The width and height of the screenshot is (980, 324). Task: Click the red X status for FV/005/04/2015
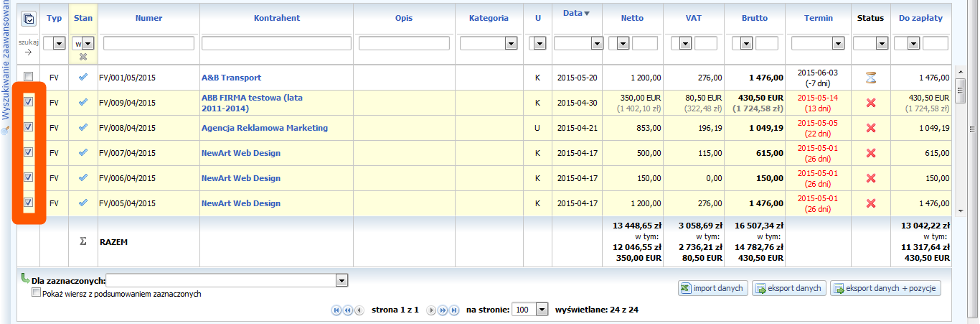tap(871, 203)
